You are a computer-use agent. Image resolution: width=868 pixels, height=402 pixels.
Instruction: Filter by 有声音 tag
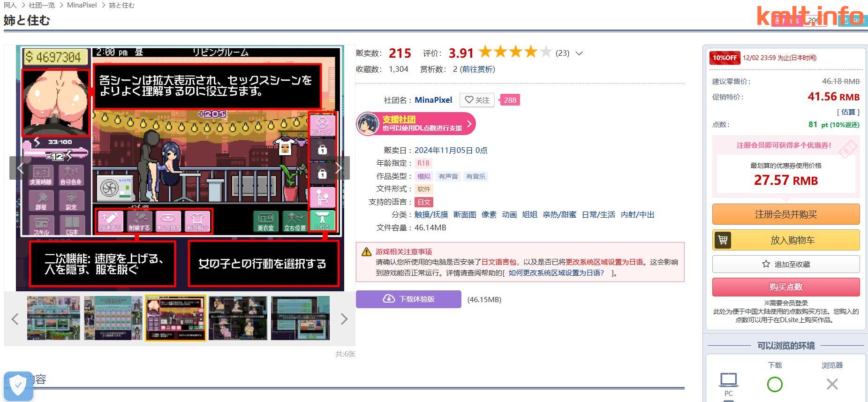click(x=448, y=176)
